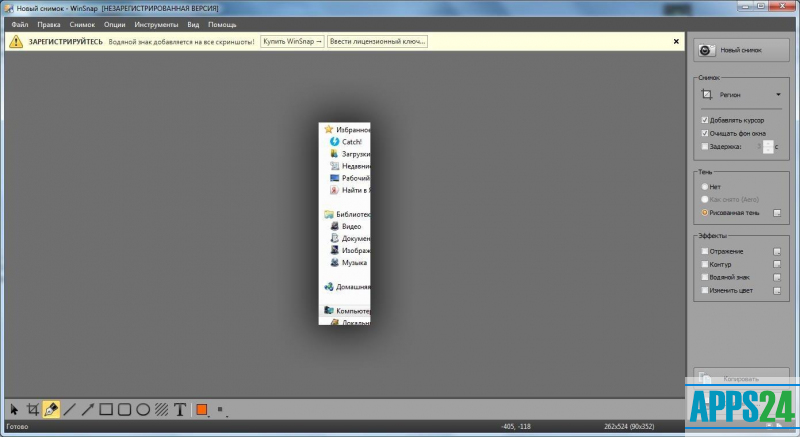800x437 pixels.
Task: Enable the 'Задержка' delay checkbox
Action: pyautogui.click(x=706, y=146)
